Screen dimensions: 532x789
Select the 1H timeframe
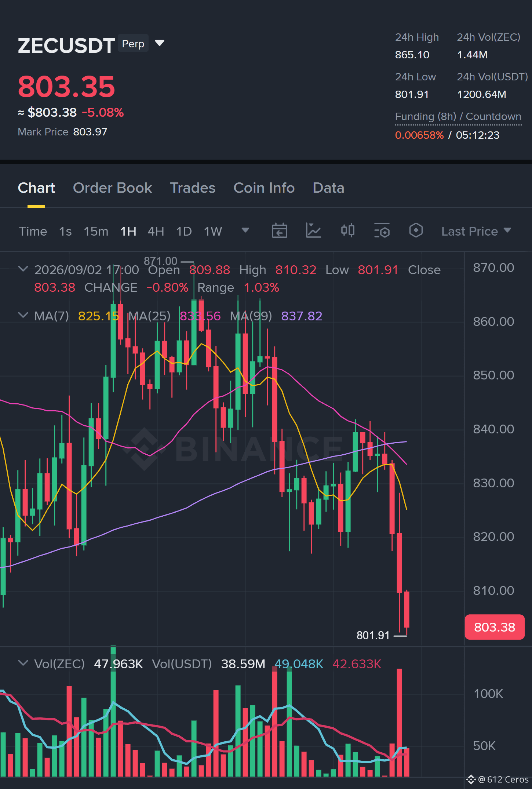coord(128,231)
